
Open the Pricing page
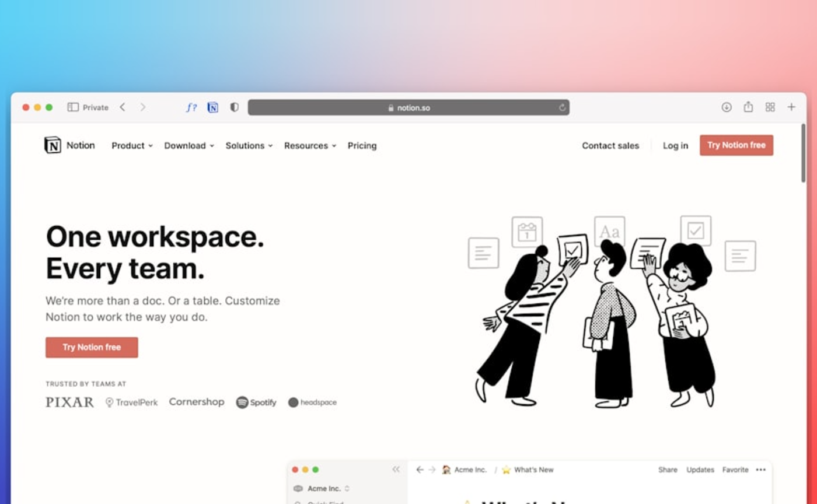[362, 146]
